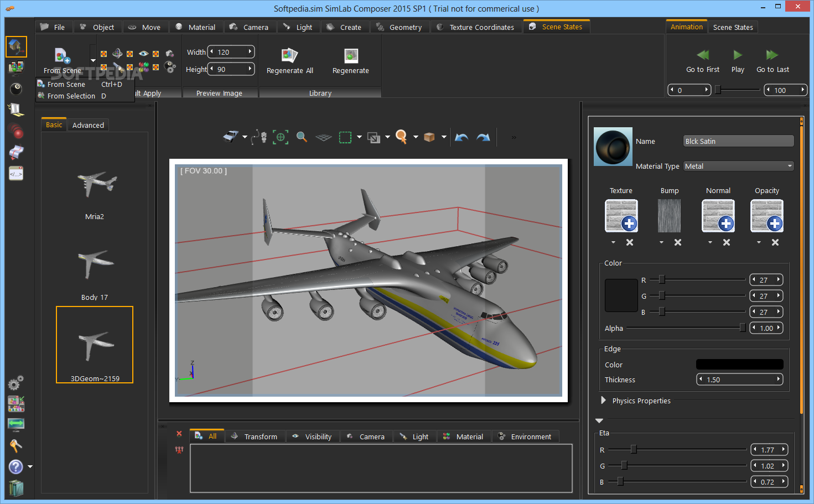Click the orange cursor pick-mode icon

pos(402,137)
